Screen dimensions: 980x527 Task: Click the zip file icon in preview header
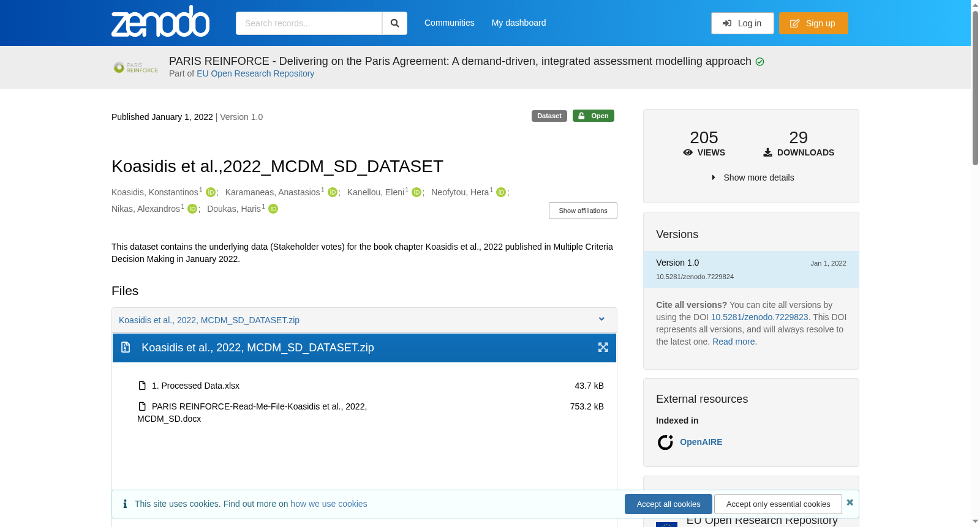(126, 348)
